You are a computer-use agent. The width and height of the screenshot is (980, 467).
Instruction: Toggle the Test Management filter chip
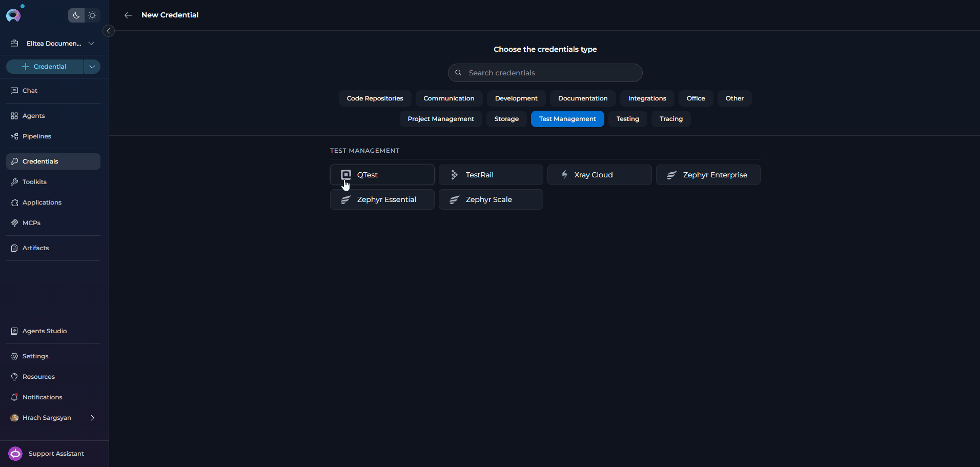(567, 119)
